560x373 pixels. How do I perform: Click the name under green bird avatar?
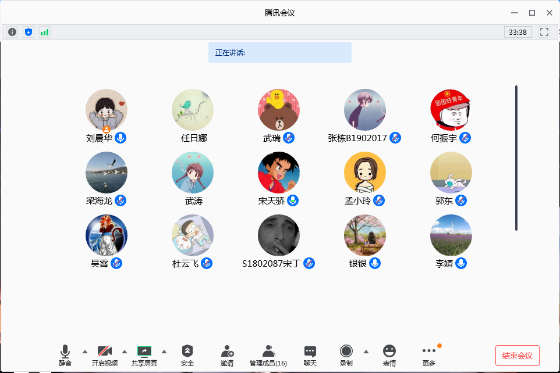(194, 138)
